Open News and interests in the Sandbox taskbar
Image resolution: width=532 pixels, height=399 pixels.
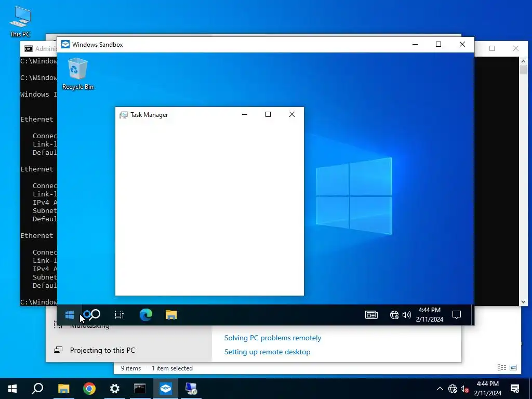pyautogui.click(x=371, y=315)
